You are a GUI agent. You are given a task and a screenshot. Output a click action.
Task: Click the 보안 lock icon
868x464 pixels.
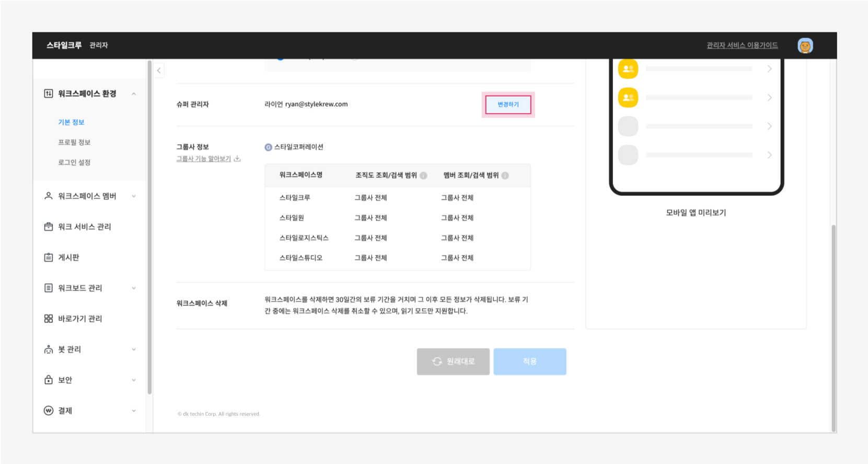[x=49, y=380]
